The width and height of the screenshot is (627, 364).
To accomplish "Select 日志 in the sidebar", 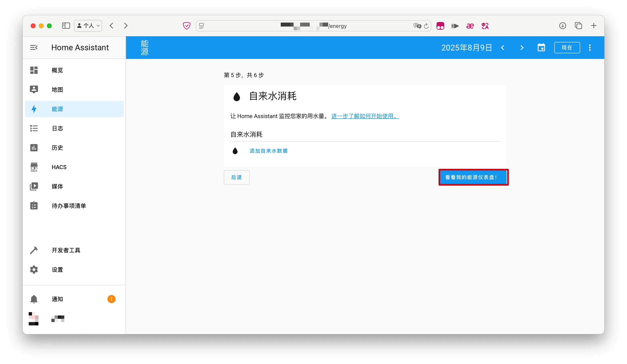I will [74, 128].
